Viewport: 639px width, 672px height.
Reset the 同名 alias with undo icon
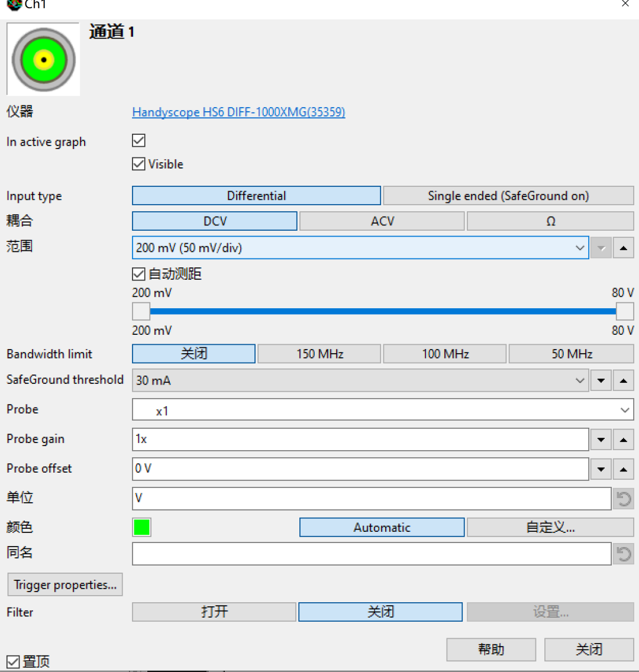(x=624, y=554)
